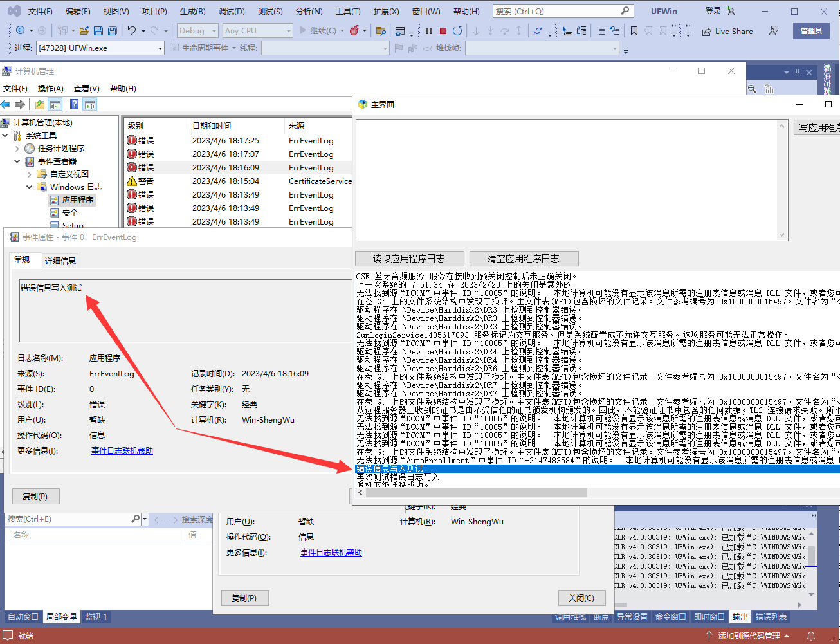Collapse the 事件查看器 tree node
The width and height of the screenshot is (840, 644).
point(17,161)
